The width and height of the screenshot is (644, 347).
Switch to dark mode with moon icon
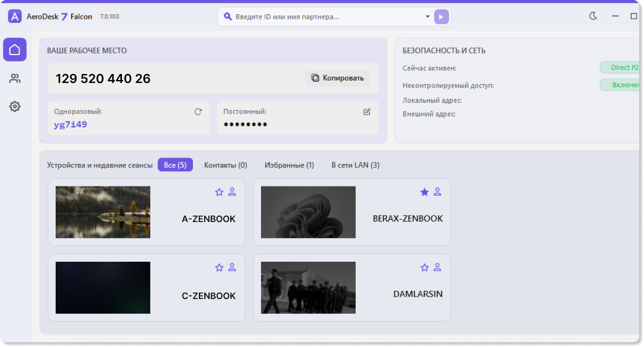(593, 16)
